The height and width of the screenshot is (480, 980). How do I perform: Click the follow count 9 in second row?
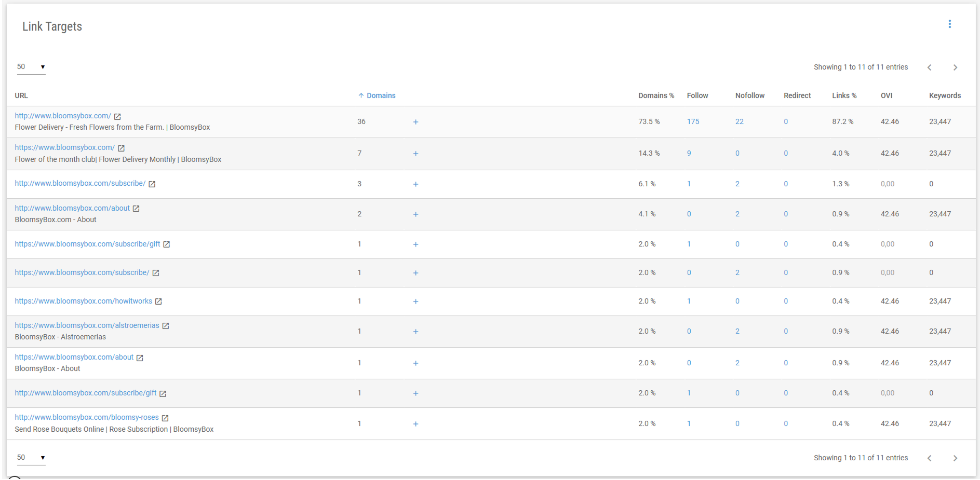(689, 153)
